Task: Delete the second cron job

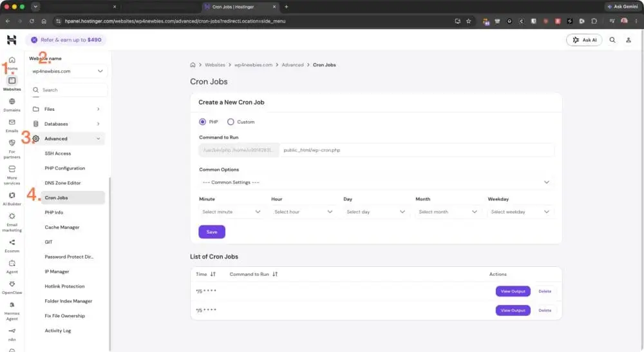Action: tap(545, 311)
